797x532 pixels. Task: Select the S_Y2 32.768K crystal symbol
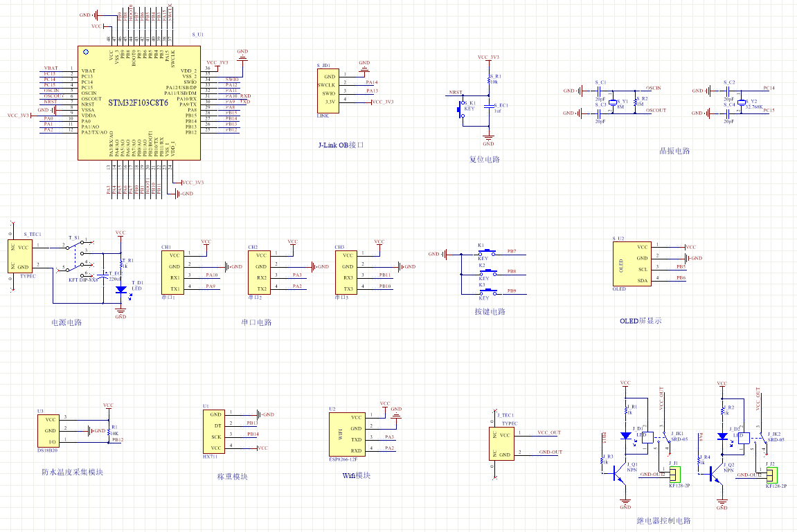pos(742,102)
